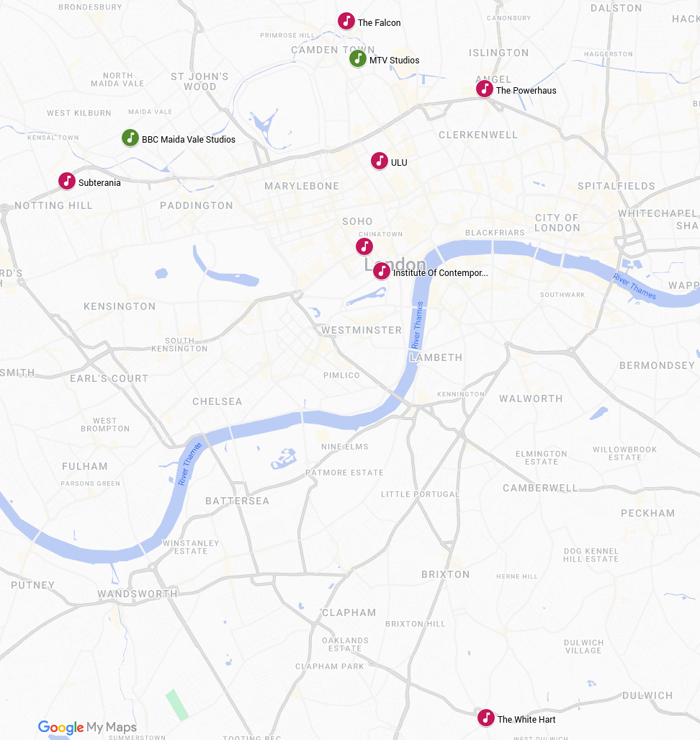Select the green MTV Studios marker

(357, 58)
